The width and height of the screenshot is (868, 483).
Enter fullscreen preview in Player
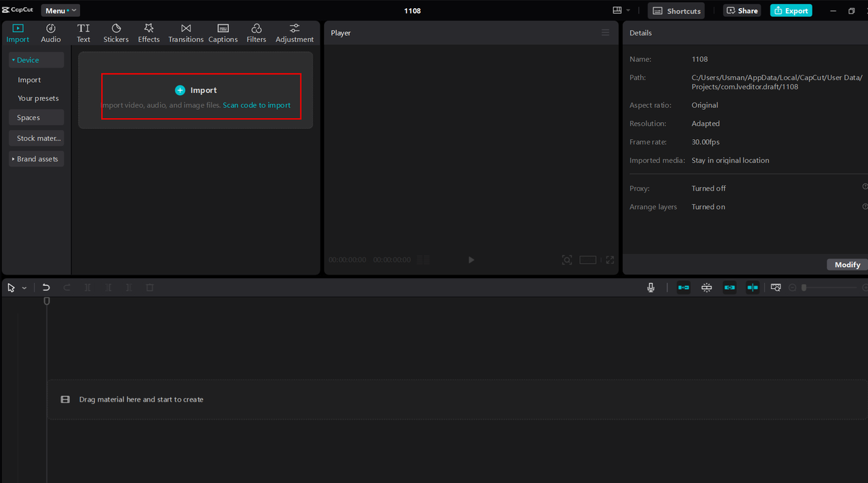tap(610, 260)
